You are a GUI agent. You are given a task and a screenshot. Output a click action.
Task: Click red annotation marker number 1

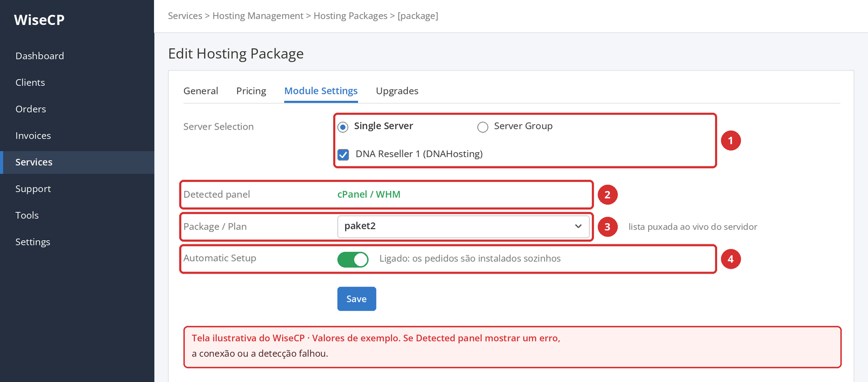point(730,141)
